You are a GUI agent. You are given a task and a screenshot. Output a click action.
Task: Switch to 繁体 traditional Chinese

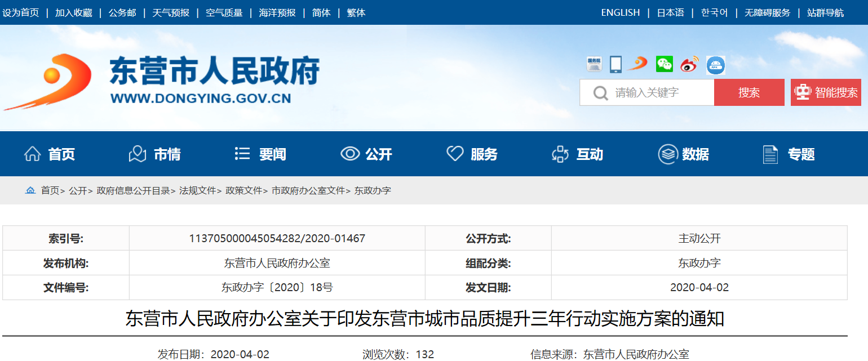pyautogui.click(x=356, y=12)
